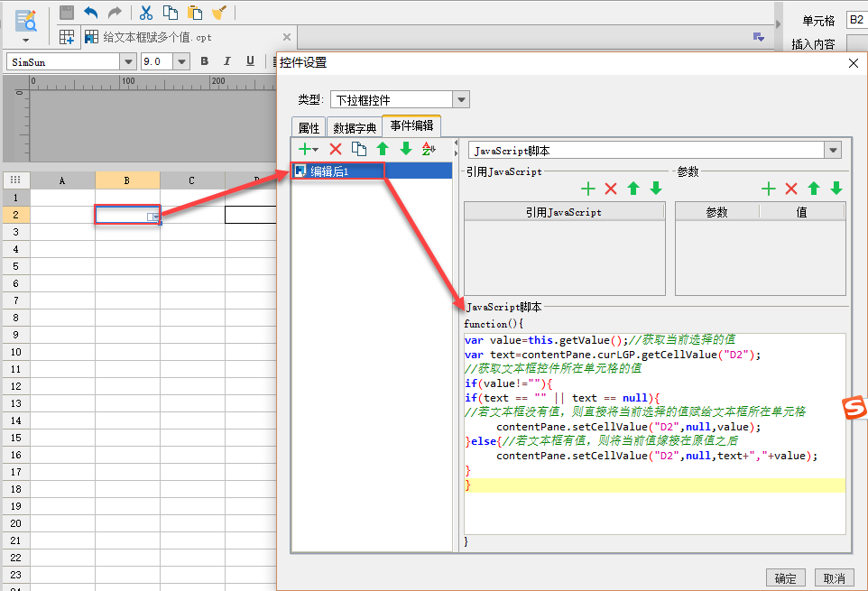This screenshot has width=868, height=591.
Task: Move the event up in the list
Action: [383, 149]
